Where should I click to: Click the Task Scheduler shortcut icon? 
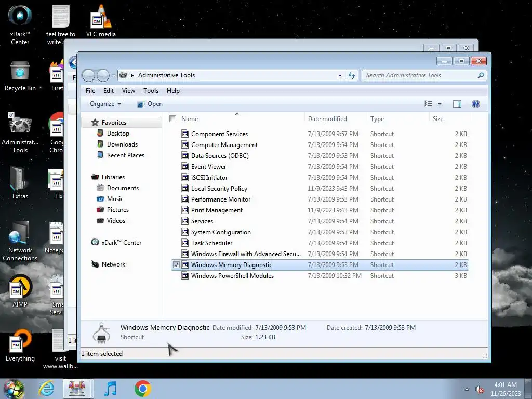[x=185, y=243]
